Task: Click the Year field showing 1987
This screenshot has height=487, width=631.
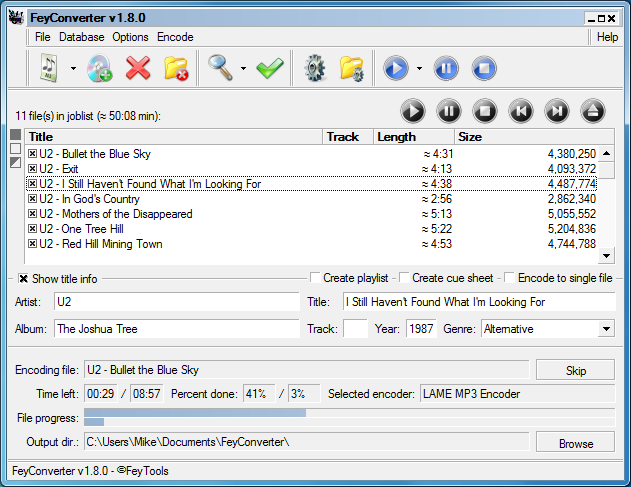Action: click(x=421, y=329)
